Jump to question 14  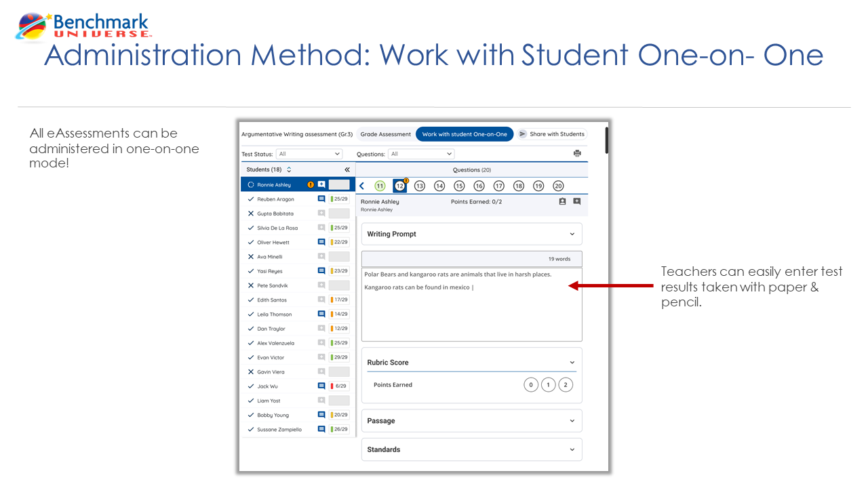click(439, 186)
